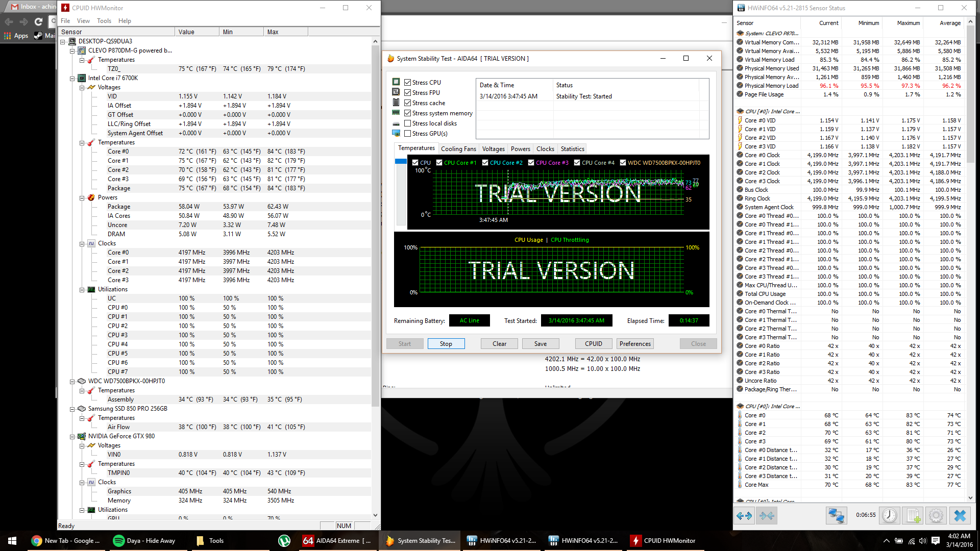Click Clear button in stability test
980x551 pixels.
click(x=499, y=344)
